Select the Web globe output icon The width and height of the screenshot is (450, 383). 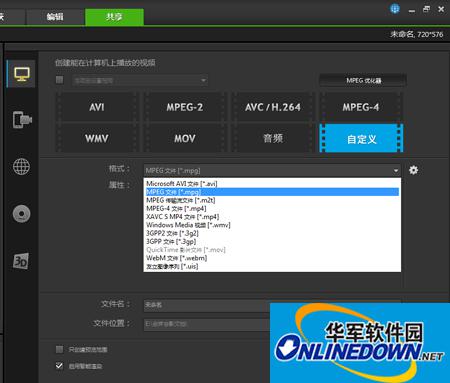coord(21,166)
